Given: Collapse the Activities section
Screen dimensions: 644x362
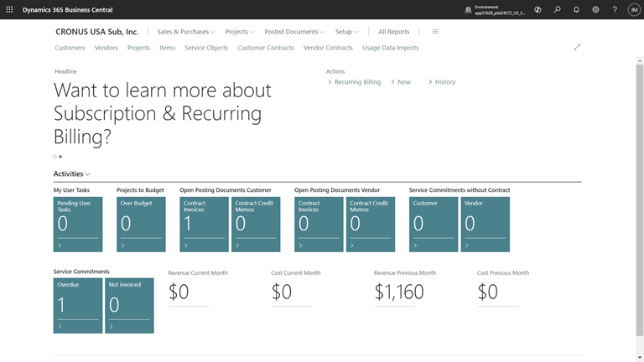Looking at the screenshot, I should point(72,173).
